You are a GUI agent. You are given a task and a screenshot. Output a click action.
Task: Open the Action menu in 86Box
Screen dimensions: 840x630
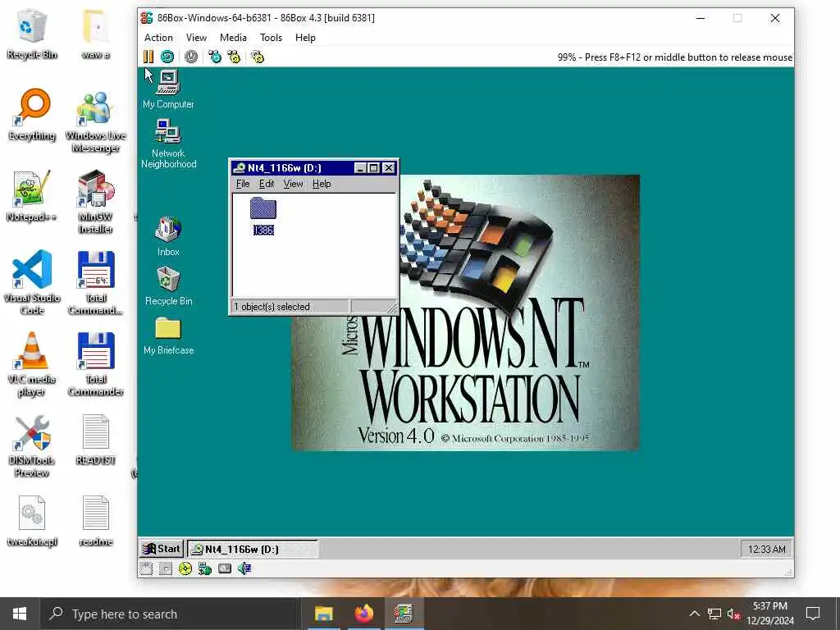point(158,38)
